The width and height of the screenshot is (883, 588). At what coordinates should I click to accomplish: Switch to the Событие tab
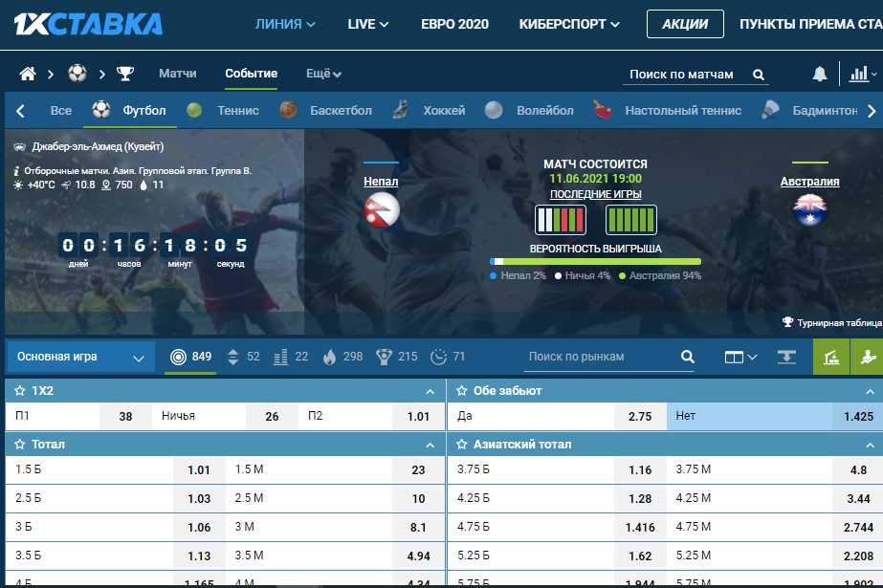click(252, 74)
